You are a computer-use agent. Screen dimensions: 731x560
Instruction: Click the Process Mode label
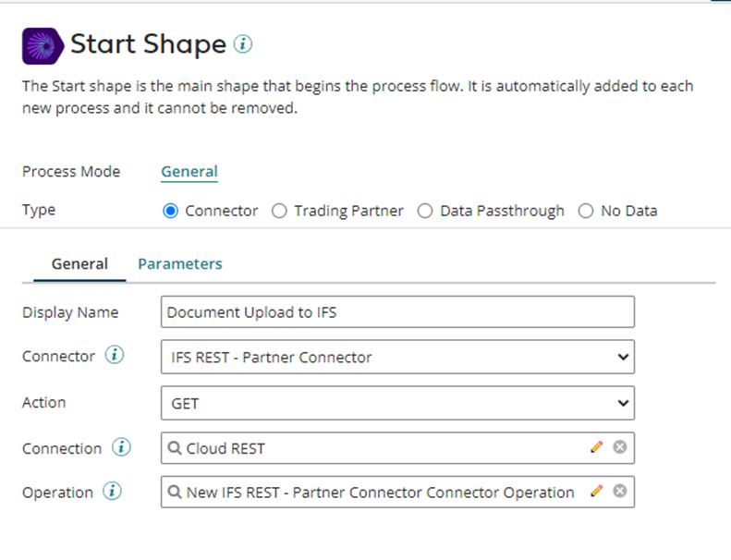tap(71, 172)
